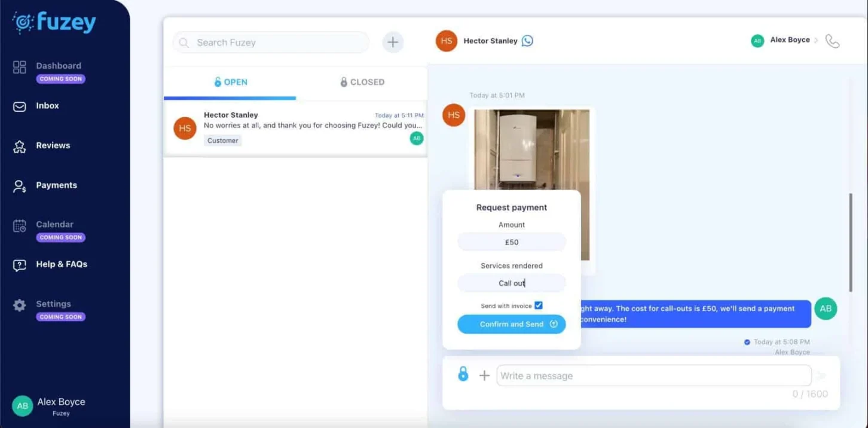Click AB avatar in top-right header
The height and width of the screenshot is (428, 868).
click(757, 41)
